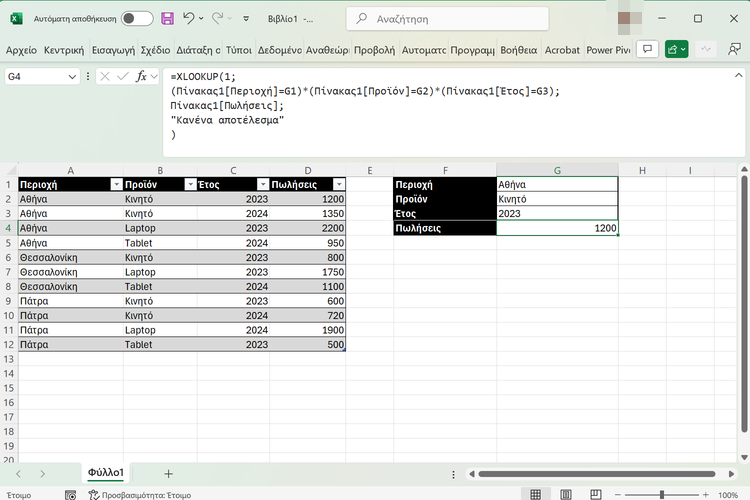The height and width of the screenshot is (500, 750).
Task: Click the Save floppy disk icon
Action: 167,19
